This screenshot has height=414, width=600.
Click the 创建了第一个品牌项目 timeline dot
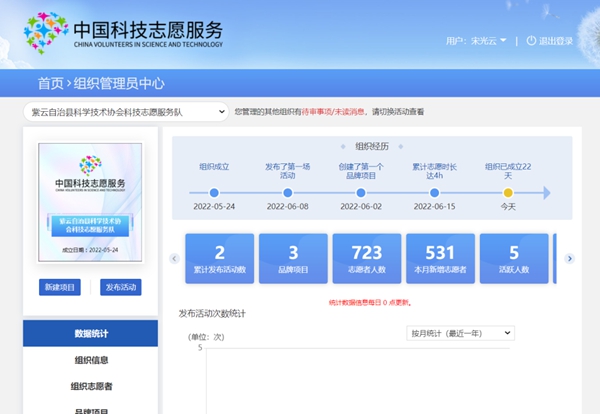tap(361, 192)
